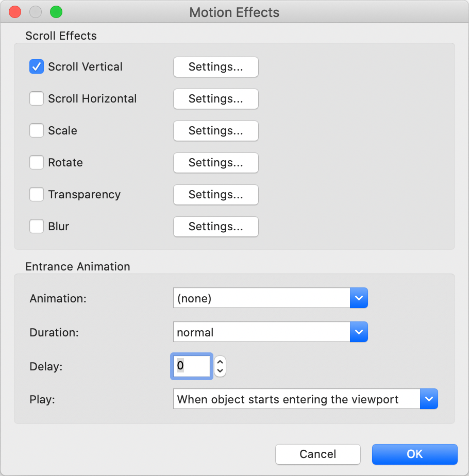This screenshot has width=469, height=476.
Task: Open Settings for Scroll Horizontal
Action: [215, 99]
